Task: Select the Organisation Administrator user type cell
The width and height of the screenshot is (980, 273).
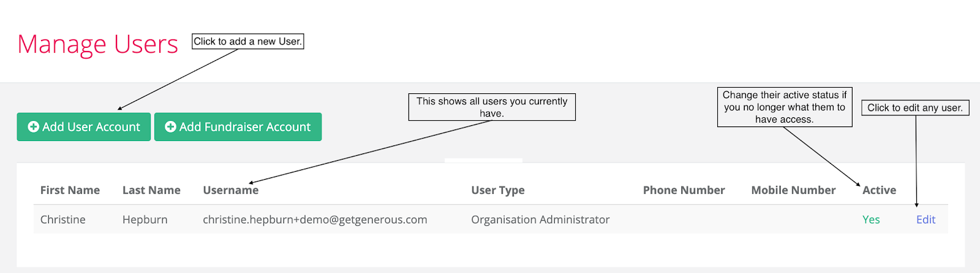Action: (x=540, y=220)
